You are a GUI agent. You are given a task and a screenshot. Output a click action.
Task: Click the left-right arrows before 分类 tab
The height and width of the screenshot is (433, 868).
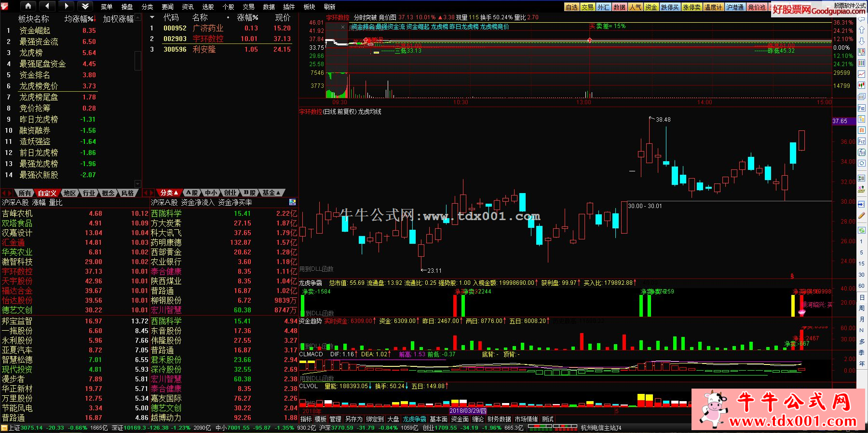pyautogui.click(x=149, y=193)
